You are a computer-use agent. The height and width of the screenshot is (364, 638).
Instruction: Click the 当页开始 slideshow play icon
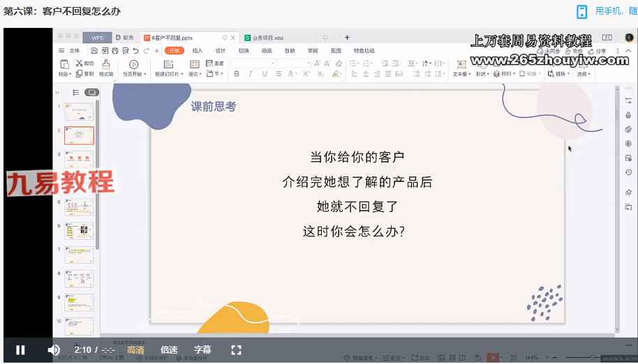[133, 64]
